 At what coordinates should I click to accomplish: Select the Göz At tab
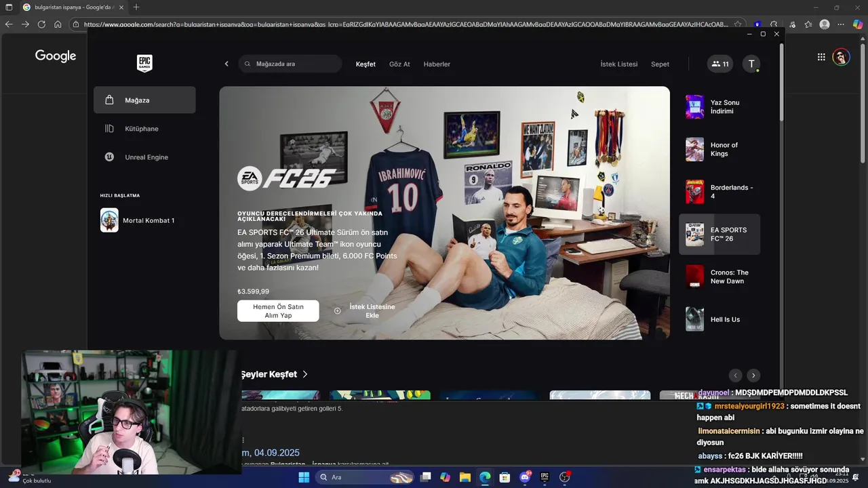(399, 64)
